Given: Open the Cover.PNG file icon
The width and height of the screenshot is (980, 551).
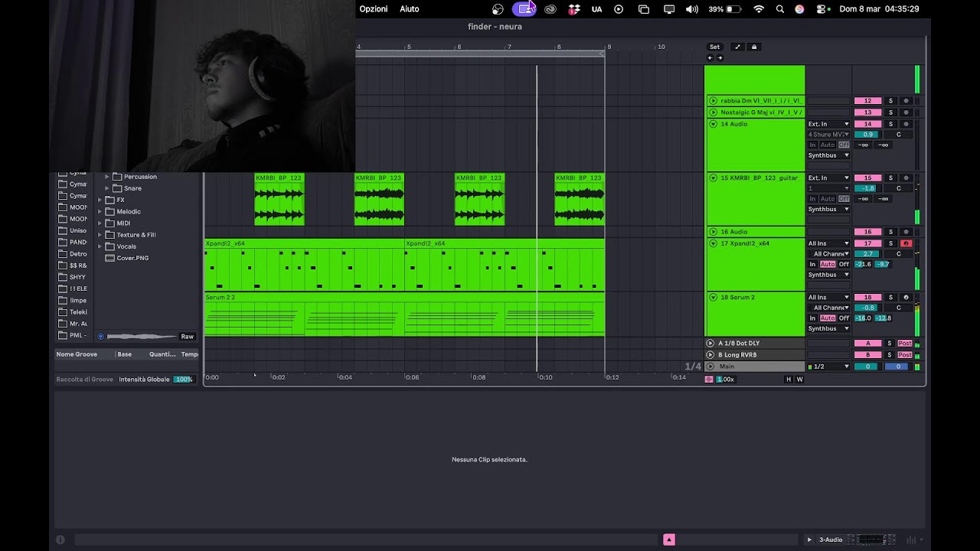Looking at the screenshot, I should [x=109, y=258].
